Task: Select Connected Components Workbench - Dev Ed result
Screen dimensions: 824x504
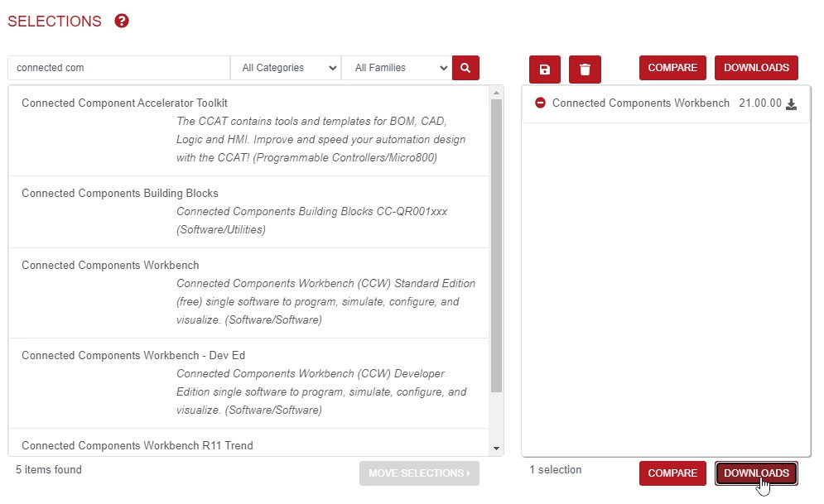Action: [133, 355]
